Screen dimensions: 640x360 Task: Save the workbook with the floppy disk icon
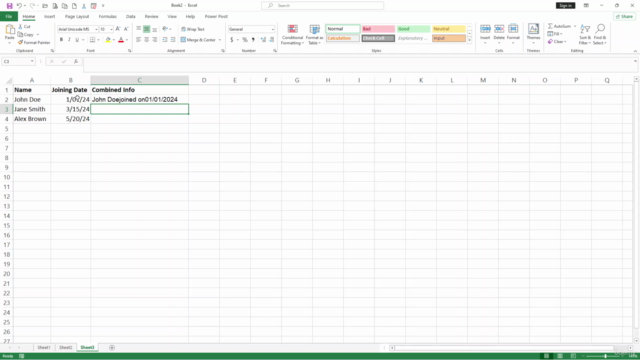(x=9, y=6)
